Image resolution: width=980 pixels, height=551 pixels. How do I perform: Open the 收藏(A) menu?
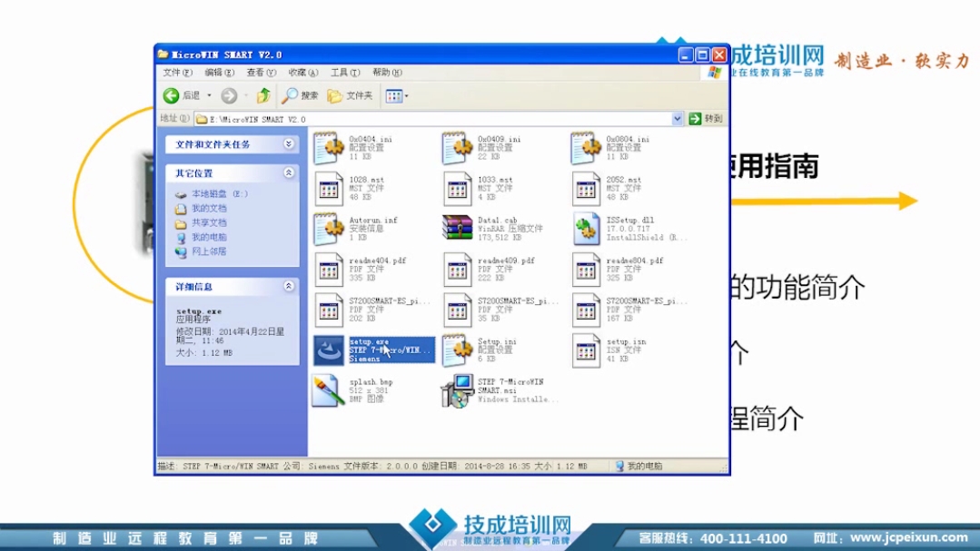click(x=303, y=73)
